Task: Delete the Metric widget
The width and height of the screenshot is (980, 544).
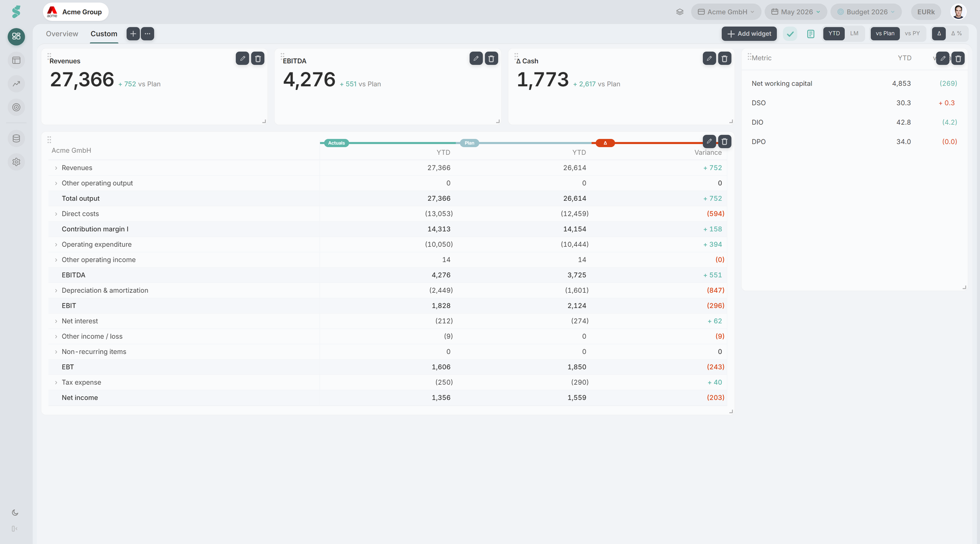Action: [x=959, y=58]
